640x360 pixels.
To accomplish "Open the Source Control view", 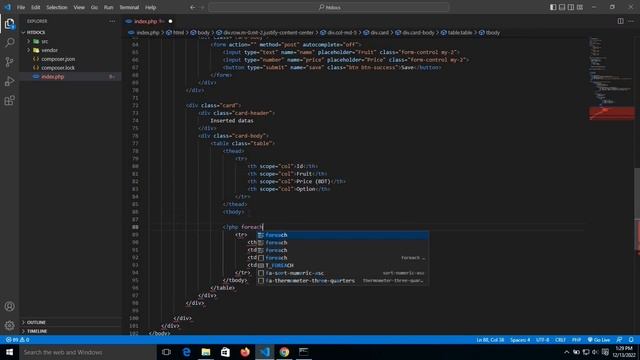I will coord(9,62).
